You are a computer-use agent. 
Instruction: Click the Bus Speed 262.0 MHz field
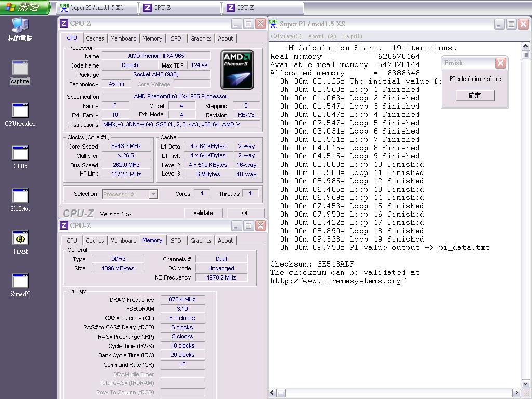point(126,165)
